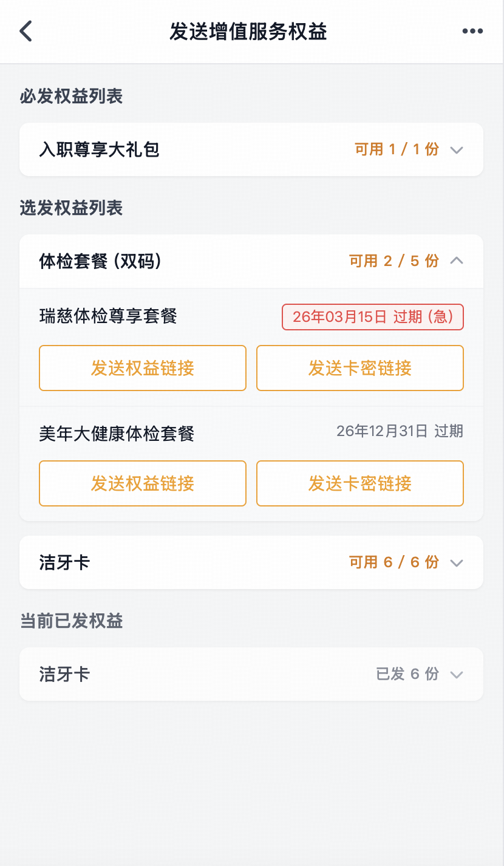
Task: Open the three-dot more options menu
Action: click(x=472, y=32)
